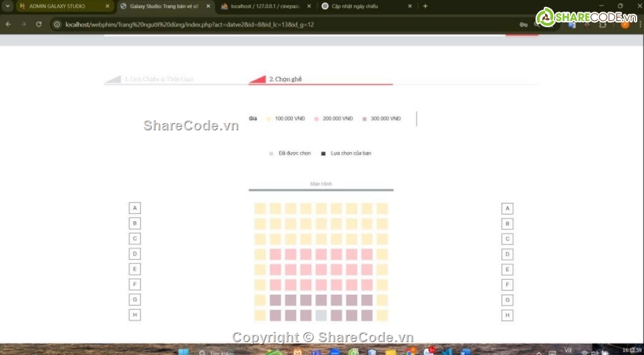This screenshot has width=644, height=355.
Task: Close the ADMIN GALAXY STUDIO tab
Action: (108, 6)
